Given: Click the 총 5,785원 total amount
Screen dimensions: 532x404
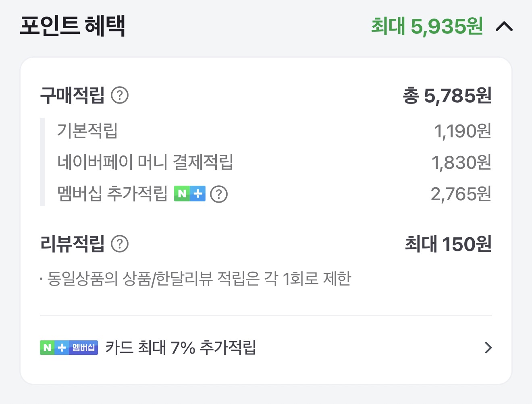Looking at the screenshot, I should pyautogui.click(x=447, y=96).
